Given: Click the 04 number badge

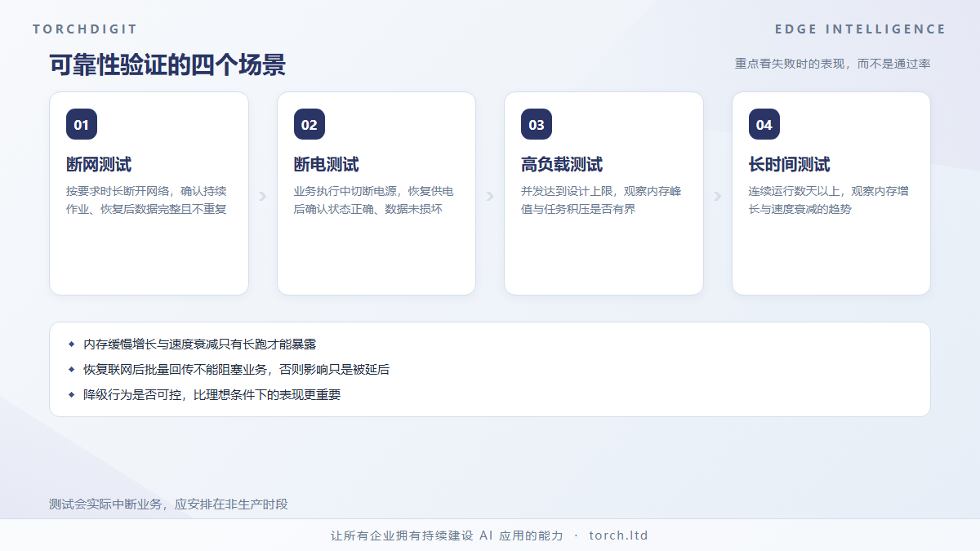Looking at the screenshot, I should (764, 125).
